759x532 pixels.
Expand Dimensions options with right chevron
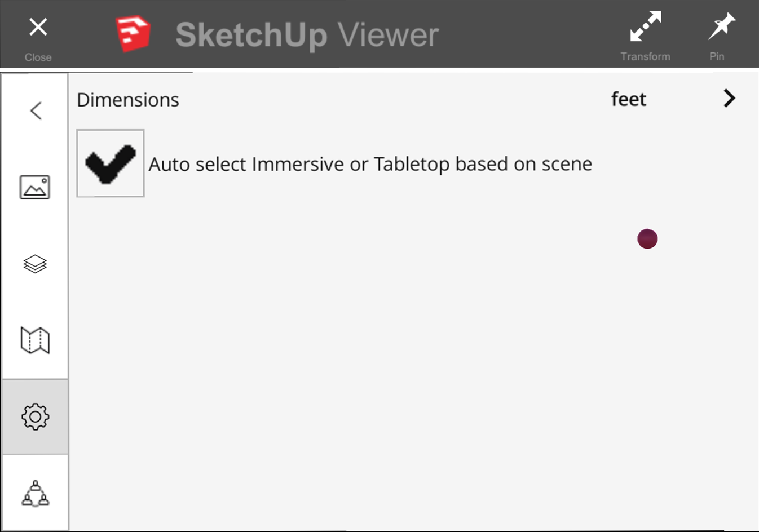(x=729, y=99)
